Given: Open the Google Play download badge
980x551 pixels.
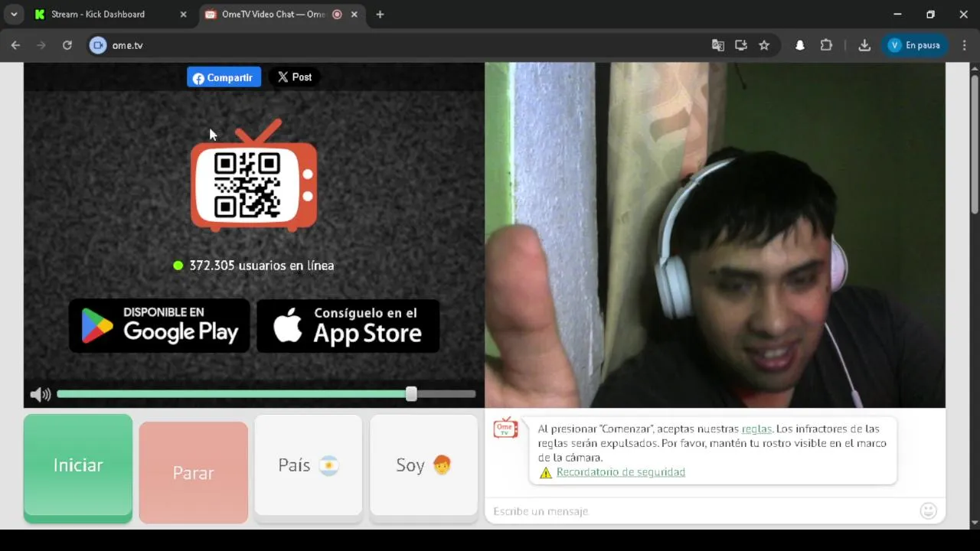Looking at the screenshot, I should pos(159,325).
